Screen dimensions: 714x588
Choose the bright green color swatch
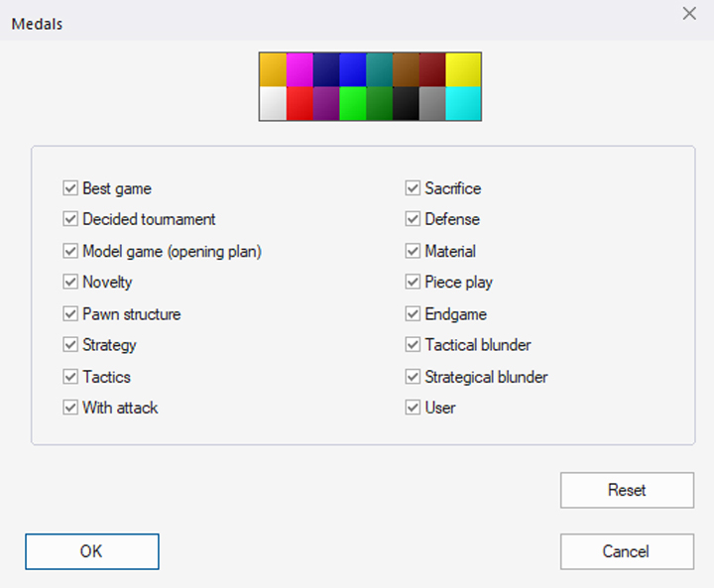point(352,103)
